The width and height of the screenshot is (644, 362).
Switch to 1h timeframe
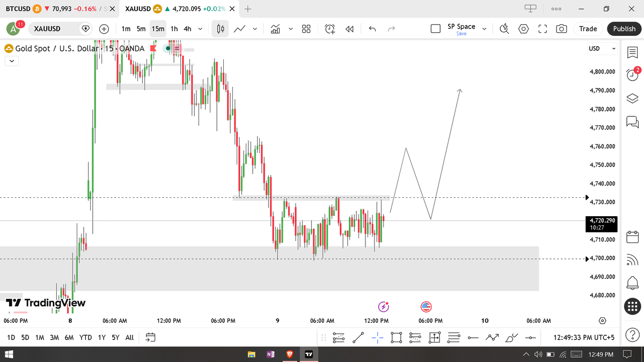(x=174, y=29)
